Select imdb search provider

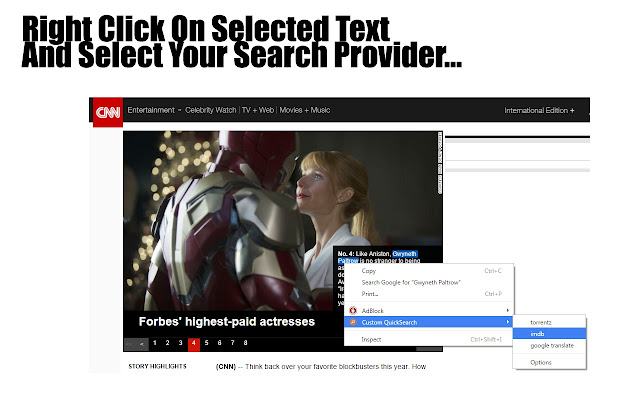pyautogui.click(x=549, y=334)
